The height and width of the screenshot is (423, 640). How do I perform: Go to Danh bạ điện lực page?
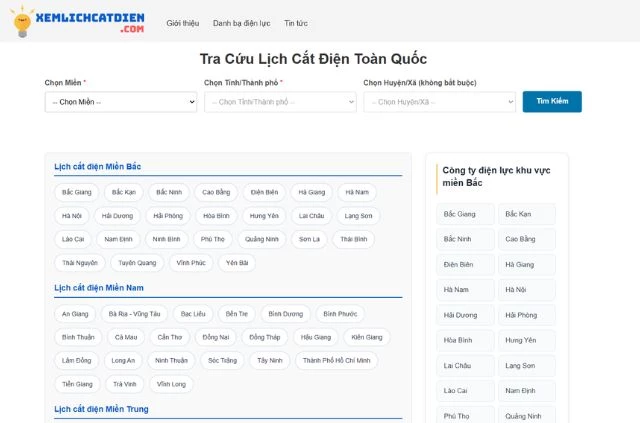pyautogui.click(x=241, y=22)
